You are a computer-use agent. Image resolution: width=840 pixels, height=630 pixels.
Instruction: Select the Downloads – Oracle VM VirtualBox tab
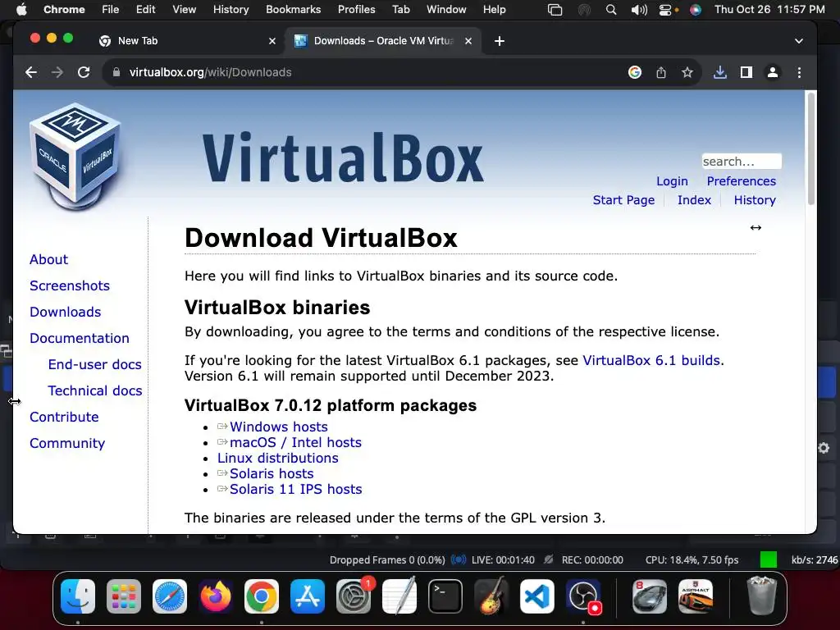pyautogui.click(x=383, y=41)
